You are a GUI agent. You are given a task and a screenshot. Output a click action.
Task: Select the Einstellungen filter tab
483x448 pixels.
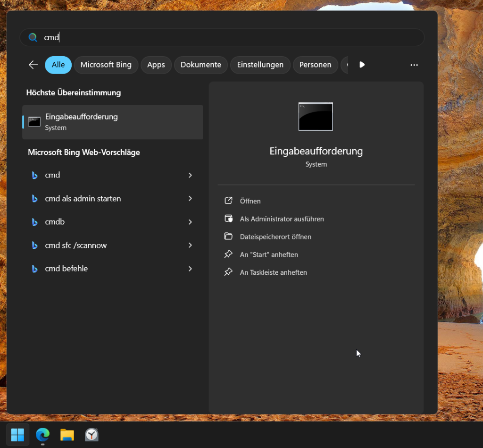260,65
